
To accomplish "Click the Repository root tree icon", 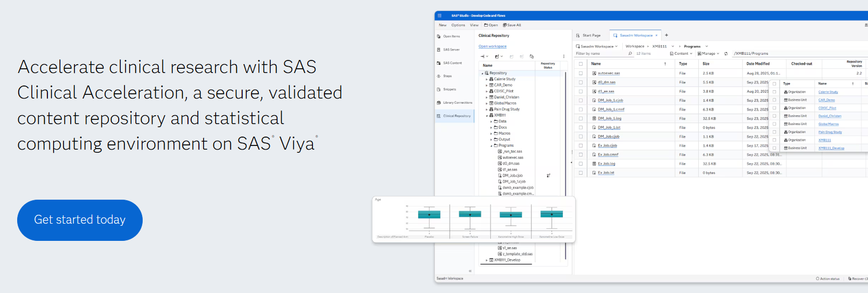I will click(487, 73).
